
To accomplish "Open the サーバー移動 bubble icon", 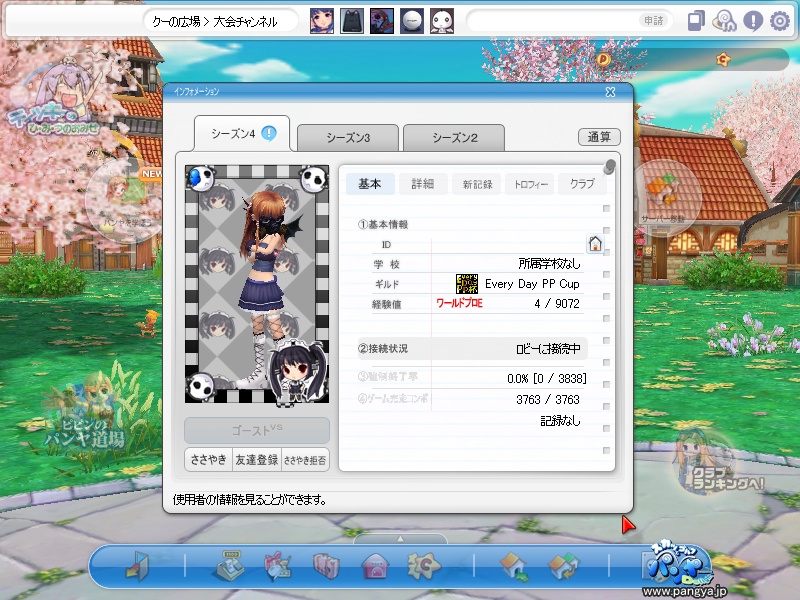I will [664, 197].
